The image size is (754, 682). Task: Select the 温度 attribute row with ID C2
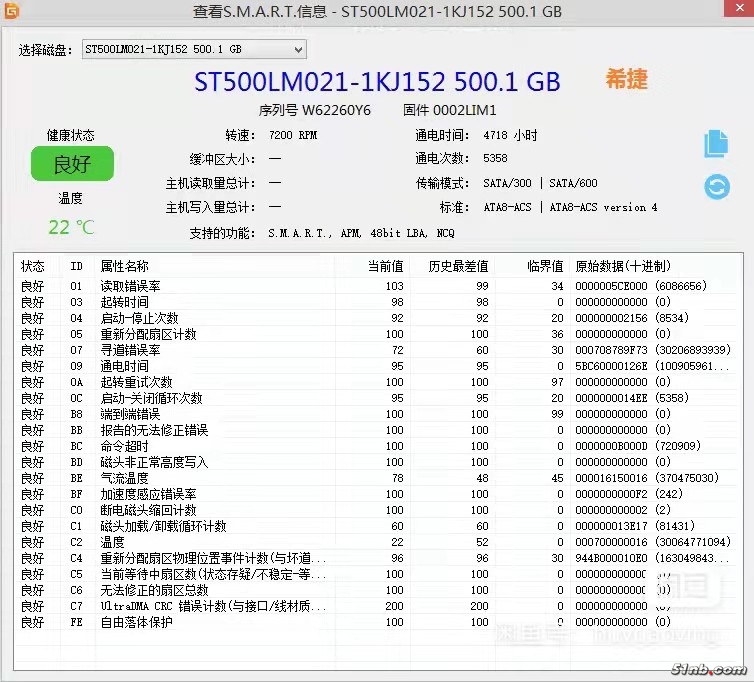click(x=376, y=542)
